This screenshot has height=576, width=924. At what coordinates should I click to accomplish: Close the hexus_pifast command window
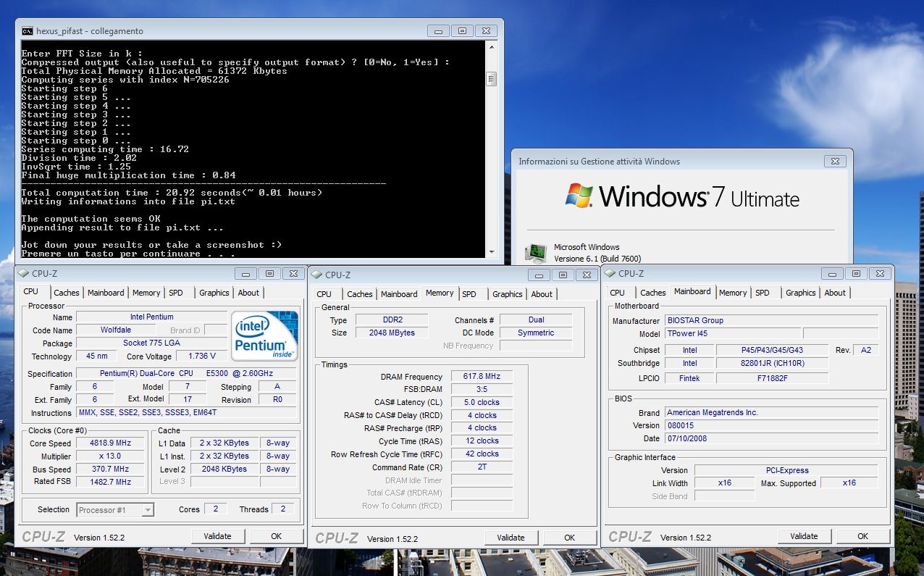486,31
